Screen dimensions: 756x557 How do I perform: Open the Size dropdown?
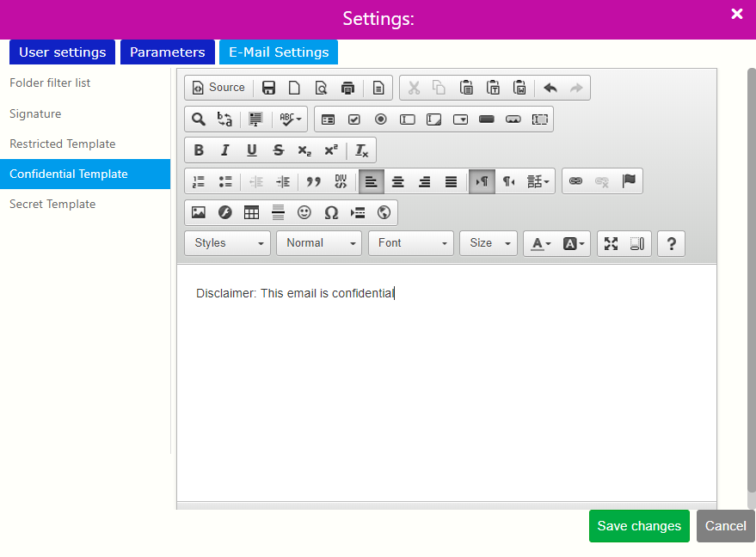pos(489,243)
